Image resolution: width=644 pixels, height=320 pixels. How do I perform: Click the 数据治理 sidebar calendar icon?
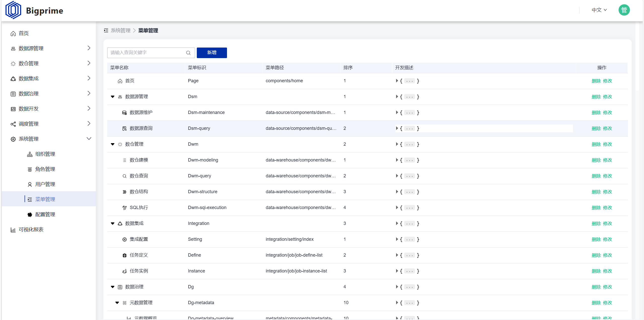(x=13, y=94)
